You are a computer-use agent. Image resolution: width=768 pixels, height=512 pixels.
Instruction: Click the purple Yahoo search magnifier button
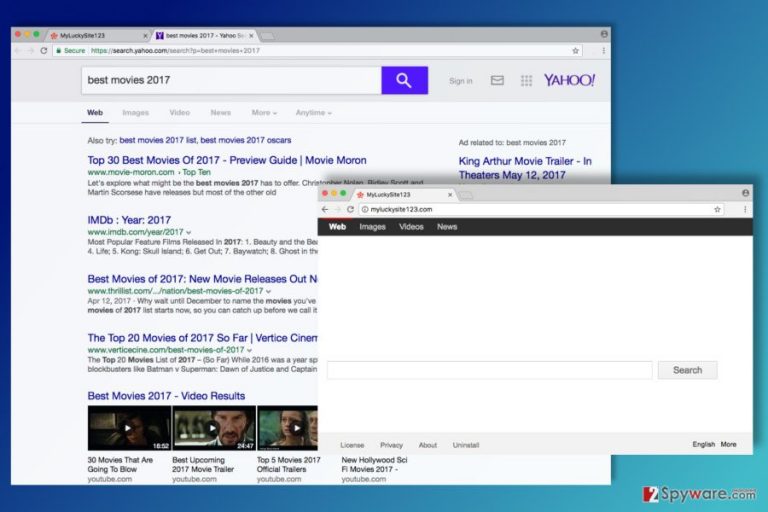[404, 80]
